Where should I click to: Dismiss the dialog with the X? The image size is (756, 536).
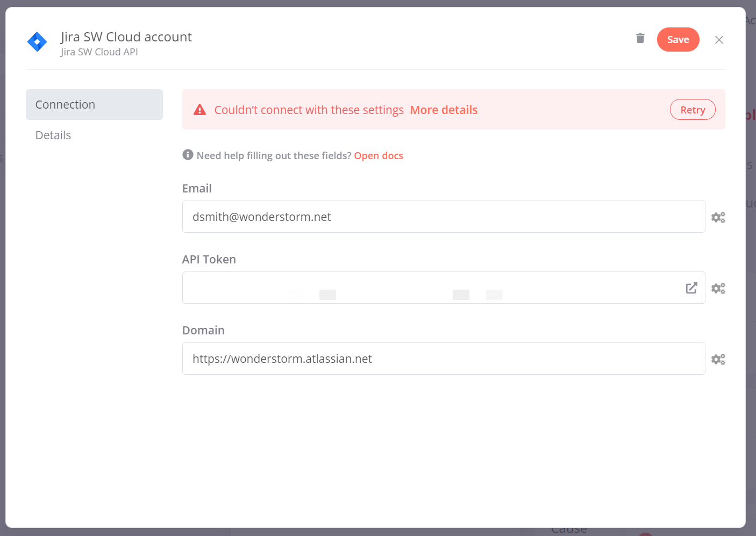(719, 39)
